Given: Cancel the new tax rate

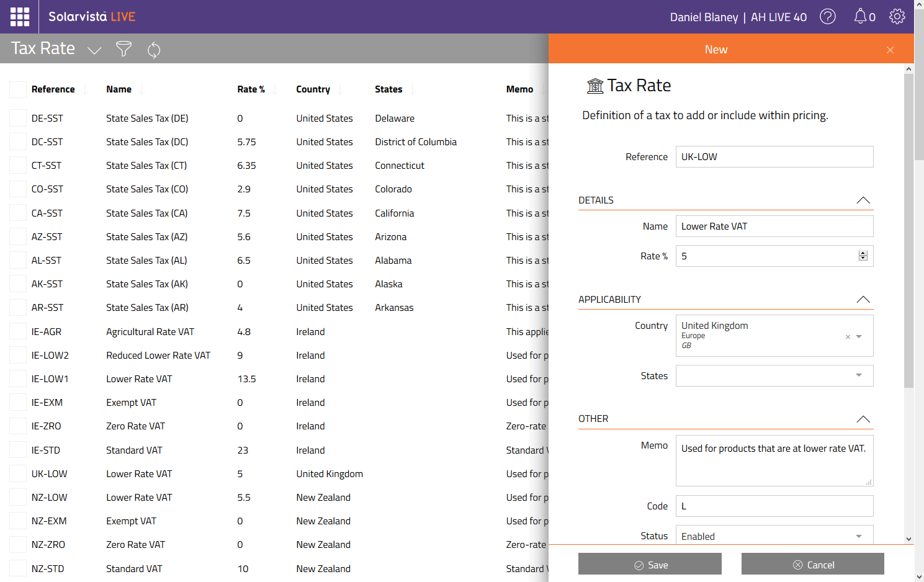Looking at the screenshot, I should [x=813, y=564].
